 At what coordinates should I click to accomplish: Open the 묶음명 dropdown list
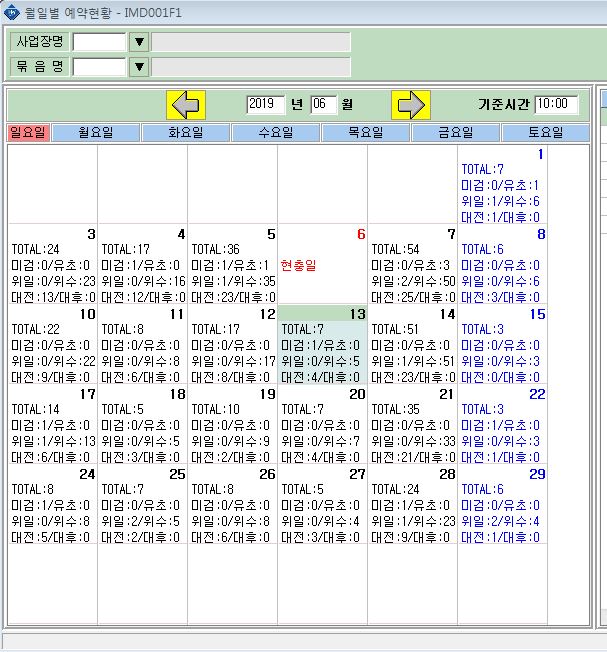(139, 67)
